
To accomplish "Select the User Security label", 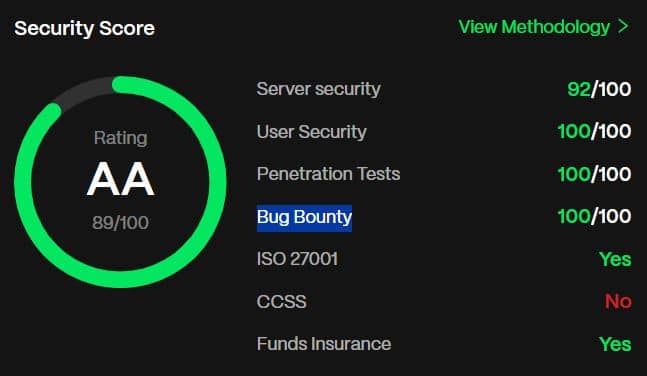I will (312, 132).
